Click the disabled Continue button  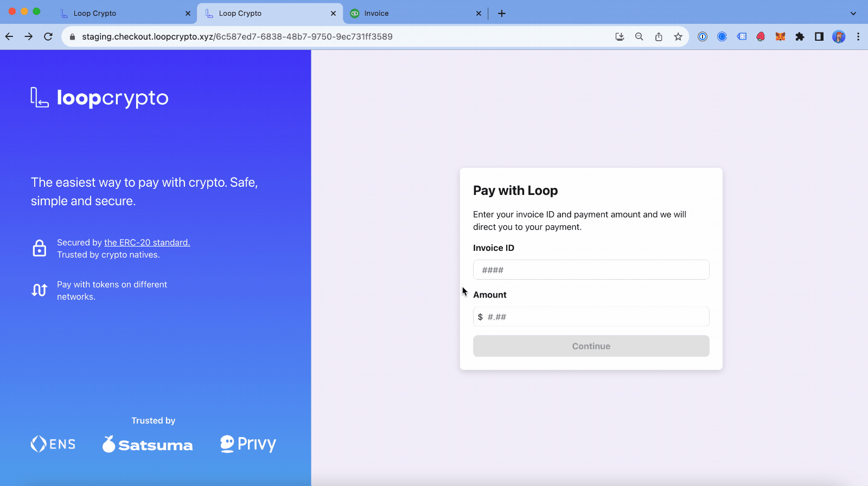(591, 346)
